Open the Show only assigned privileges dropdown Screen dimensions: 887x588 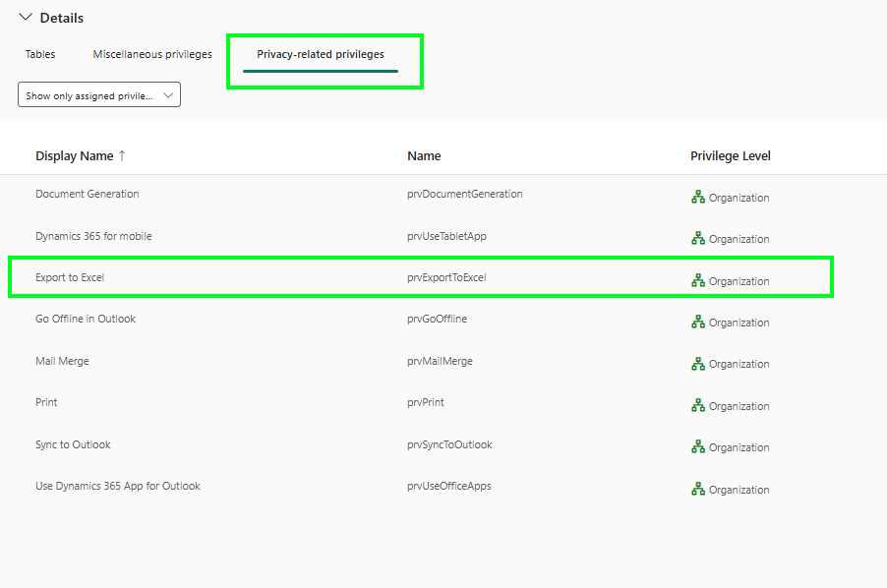pyautogui.click(x=99, y=95)
